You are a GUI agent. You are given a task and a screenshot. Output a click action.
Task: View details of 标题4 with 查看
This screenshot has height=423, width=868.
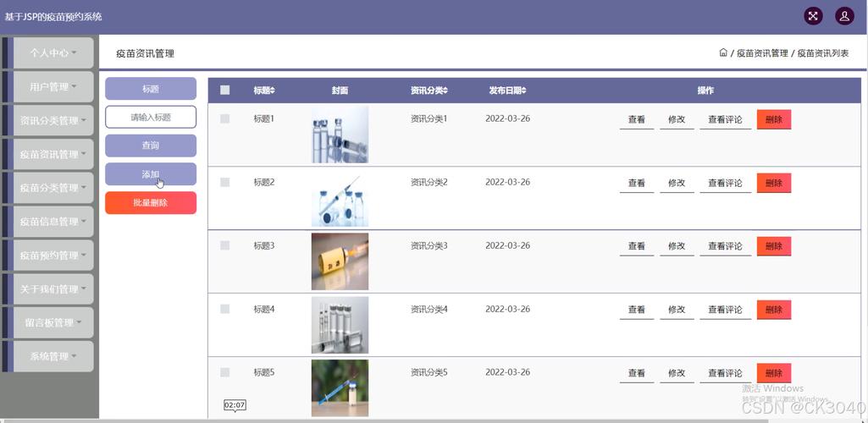637,310
